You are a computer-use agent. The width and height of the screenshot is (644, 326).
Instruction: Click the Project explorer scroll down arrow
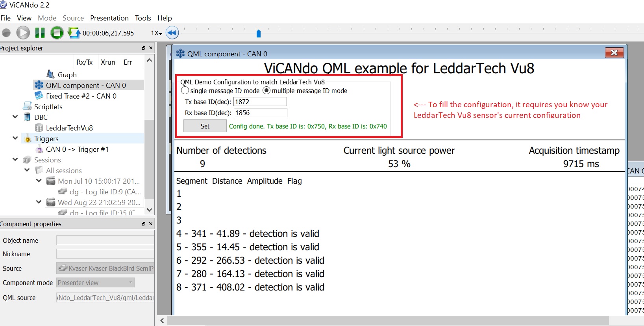coord(149,210)
